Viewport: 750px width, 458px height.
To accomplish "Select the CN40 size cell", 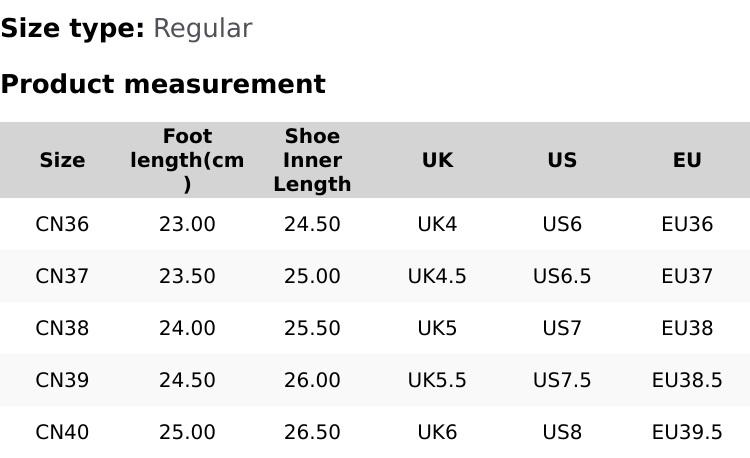I will point(62,432).
